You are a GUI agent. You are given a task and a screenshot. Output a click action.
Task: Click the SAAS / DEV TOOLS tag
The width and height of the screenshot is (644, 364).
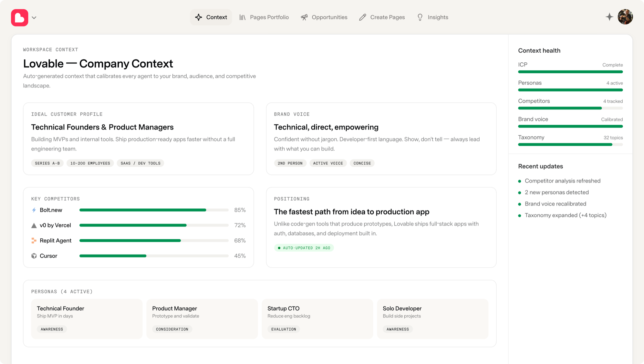(x=140, y=163)
